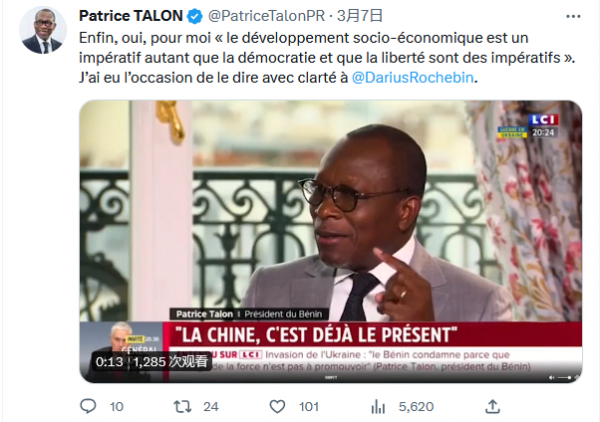Open the @DariusRochebin mention link
The image size is (600, 422).
click(412, 78)
